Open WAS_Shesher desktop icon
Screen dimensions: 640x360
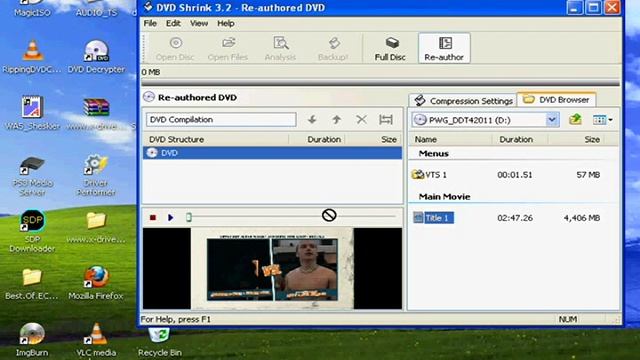pos(32,113)
